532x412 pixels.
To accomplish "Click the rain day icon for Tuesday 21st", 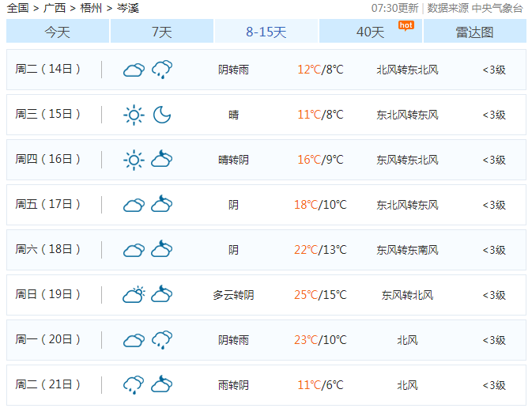I will [134, 385].
